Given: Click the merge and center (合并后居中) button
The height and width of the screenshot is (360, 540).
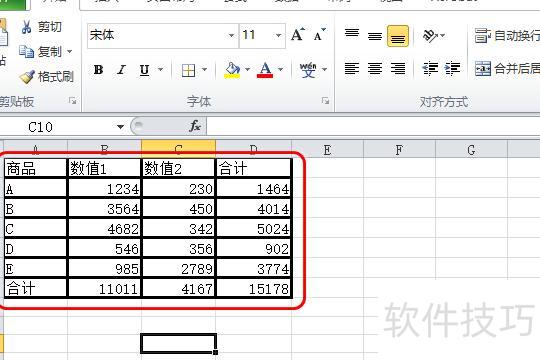Looking at the screenshot, I should coord(506,69).
